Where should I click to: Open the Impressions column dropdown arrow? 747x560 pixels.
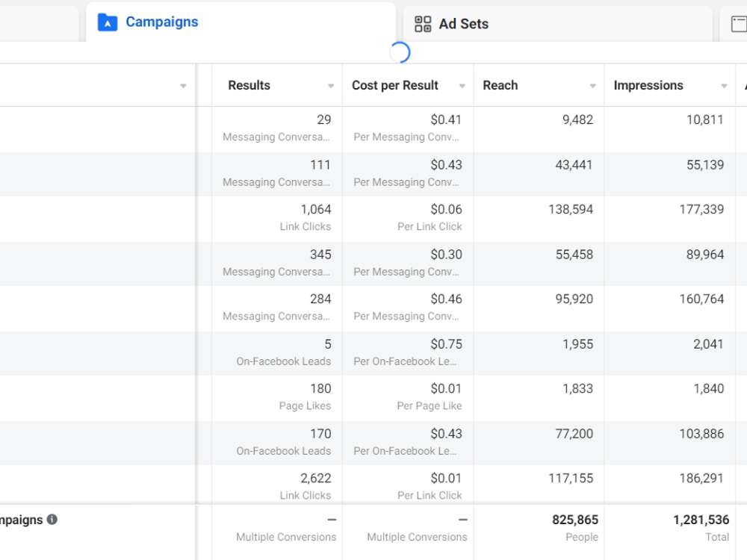pos(724,86)
